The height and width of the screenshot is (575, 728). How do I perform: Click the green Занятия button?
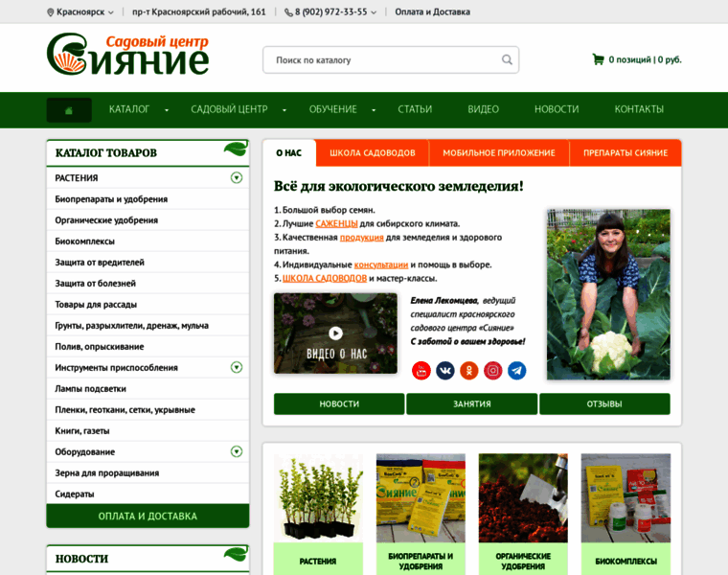[x=471, y=404]
